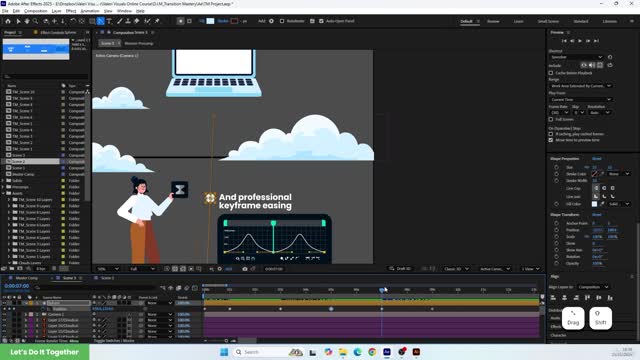Jump to first frame in Preview panel
This screenshot has width=640, height=360.
[564, 41]
